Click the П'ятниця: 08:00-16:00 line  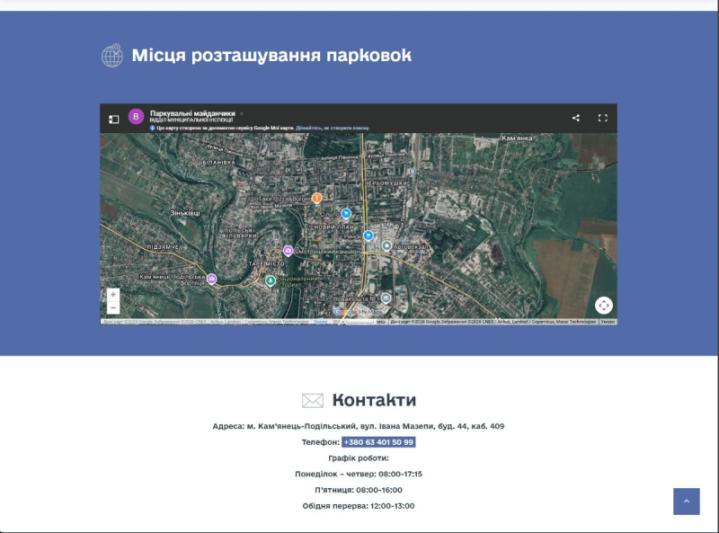(359, 490)
